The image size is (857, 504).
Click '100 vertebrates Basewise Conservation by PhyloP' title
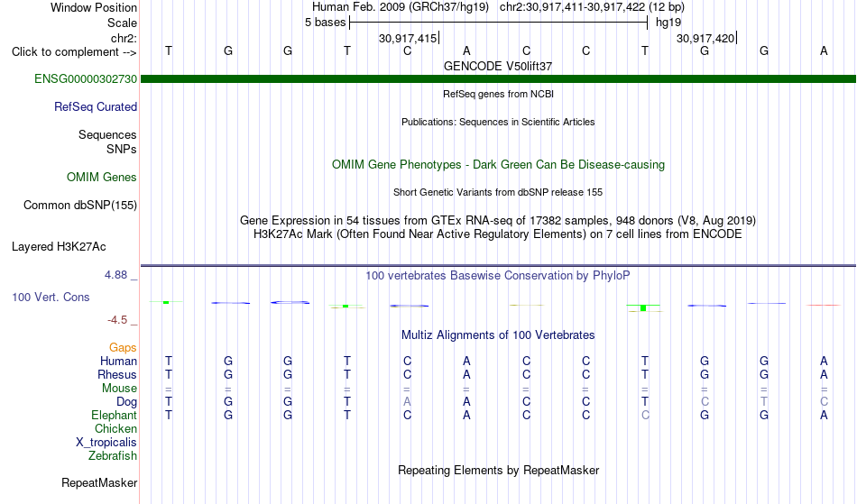[498, 275]
